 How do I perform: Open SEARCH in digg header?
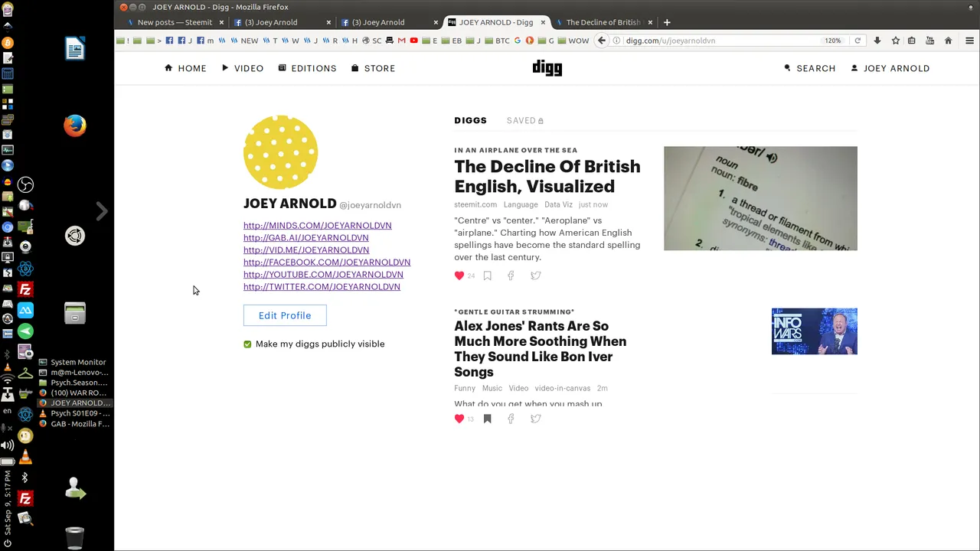click(810, 68)
